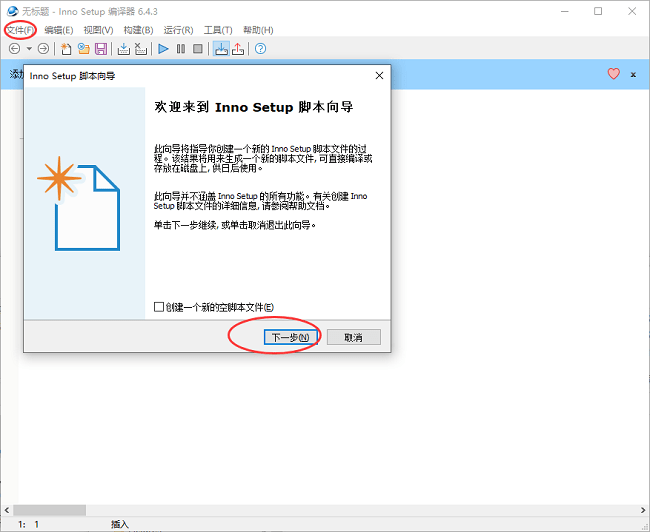This screenshot has height=532, width=650.
Task: Open the 文件(F) menu
Action: [x=20, y=30]
